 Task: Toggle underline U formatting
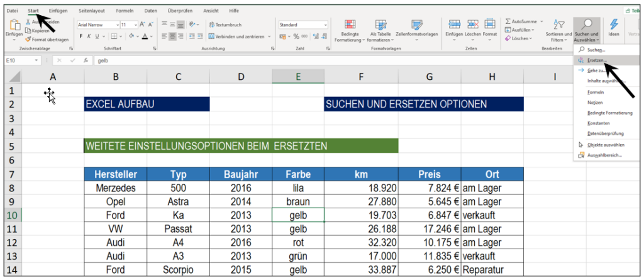pyautogui.click(x=97, y=36)
